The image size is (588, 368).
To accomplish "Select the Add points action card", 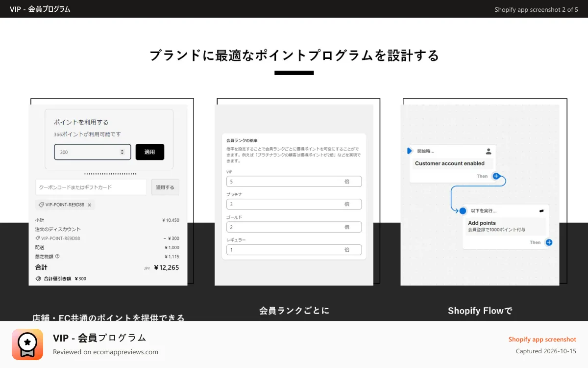I will coord(506,227).
